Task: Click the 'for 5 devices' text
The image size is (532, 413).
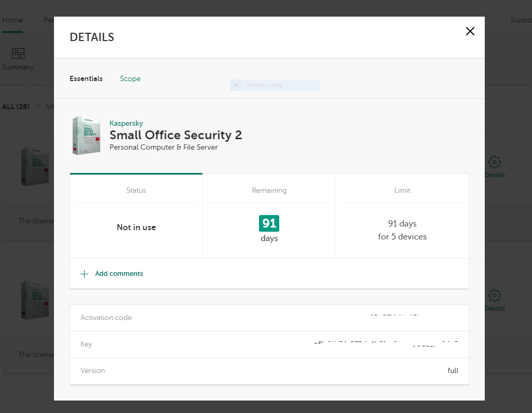Action: click(x=402, y=237)
